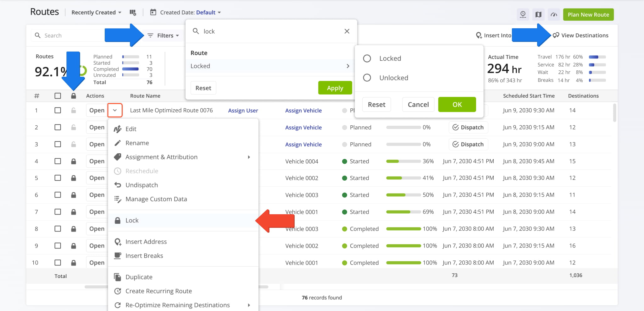644x311 pixels.
Task: Select the Locked radio option
Action: [367, 58]
